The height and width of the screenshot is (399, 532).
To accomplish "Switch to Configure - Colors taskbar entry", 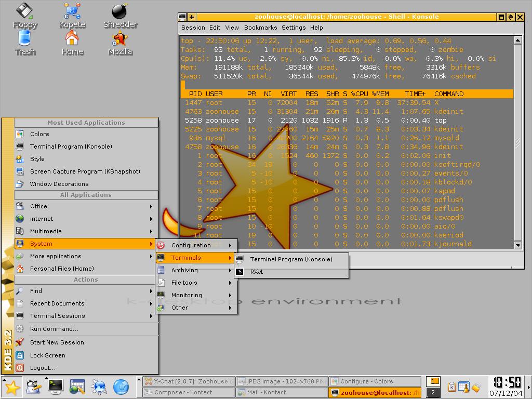I will coord(375,381).
